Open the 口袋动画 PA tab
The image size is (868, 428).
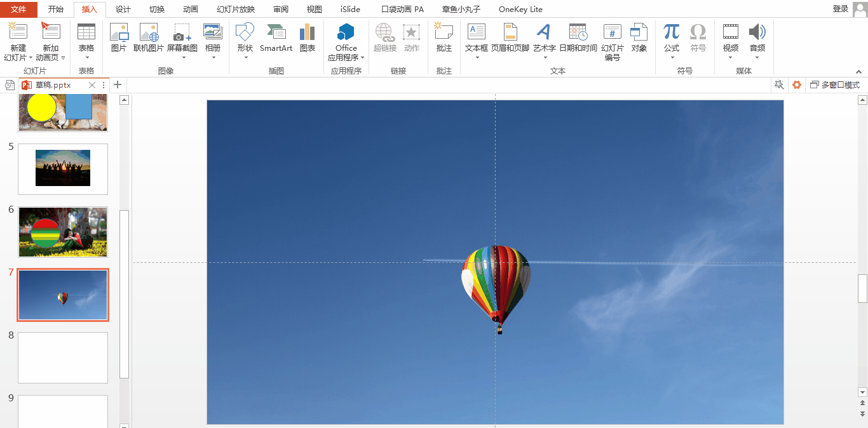(x=402, y=10)
